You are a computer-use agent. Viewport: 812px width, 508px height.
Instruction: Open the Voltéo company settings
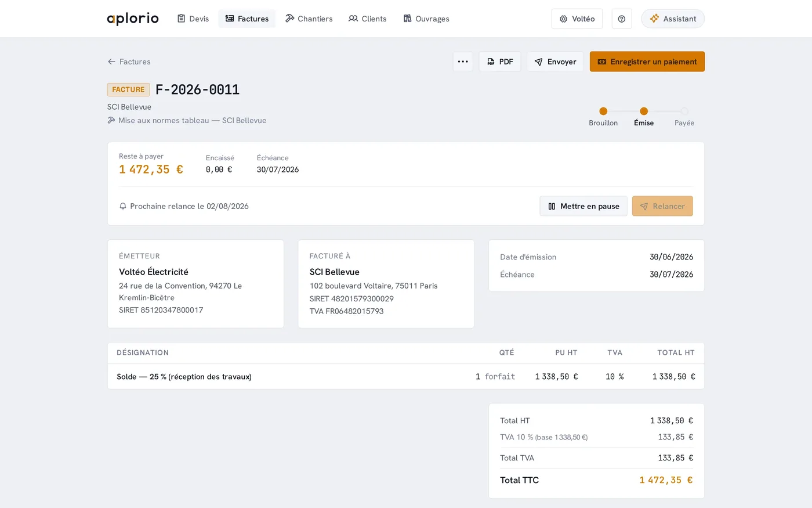tap(577, 19)
